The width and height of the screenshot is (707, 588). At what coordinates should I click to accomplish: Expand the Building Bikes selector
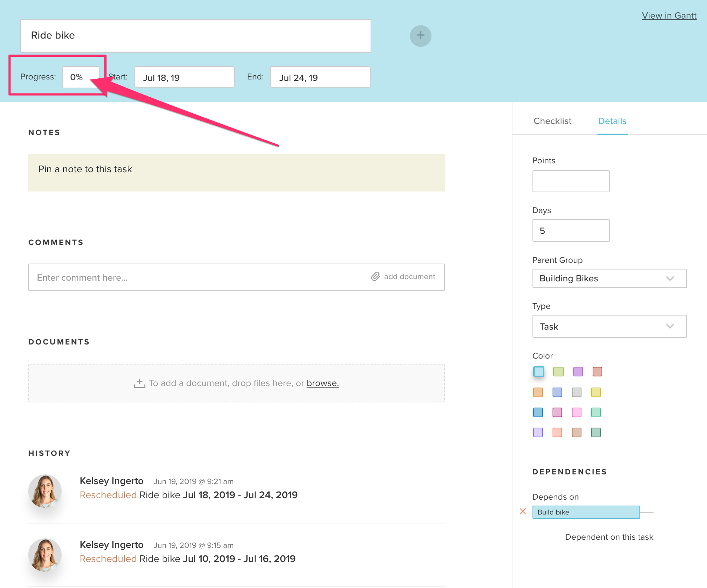coord(609,278)
